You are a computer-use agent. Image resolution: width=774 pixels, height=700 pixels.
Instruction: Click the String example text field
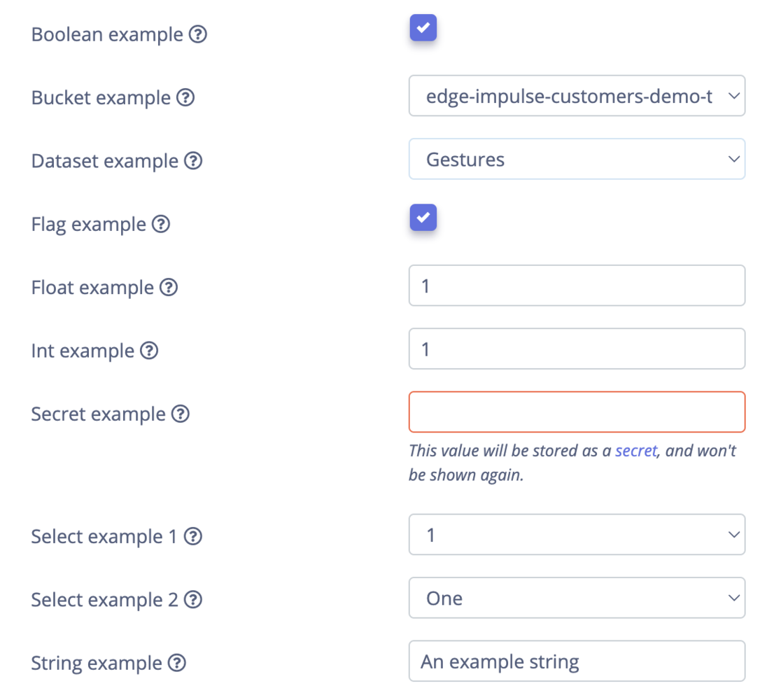[577, 661]
